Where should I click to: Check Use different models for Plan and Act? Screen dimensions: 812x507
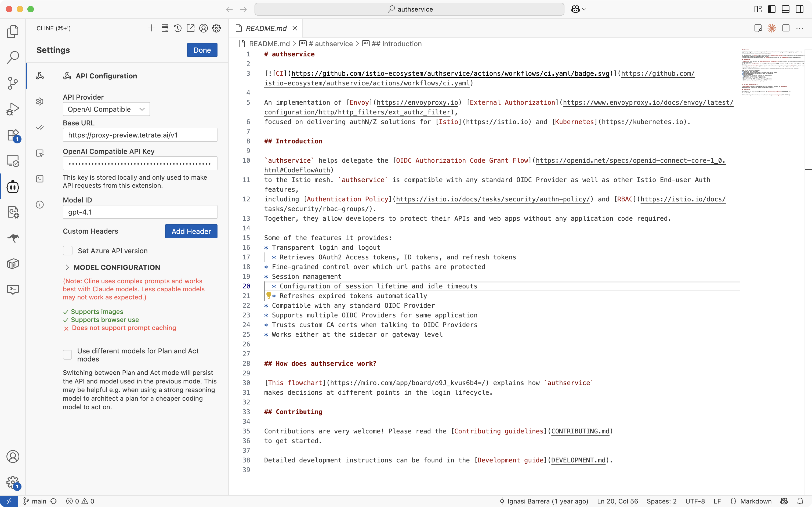tap(68, 355)
